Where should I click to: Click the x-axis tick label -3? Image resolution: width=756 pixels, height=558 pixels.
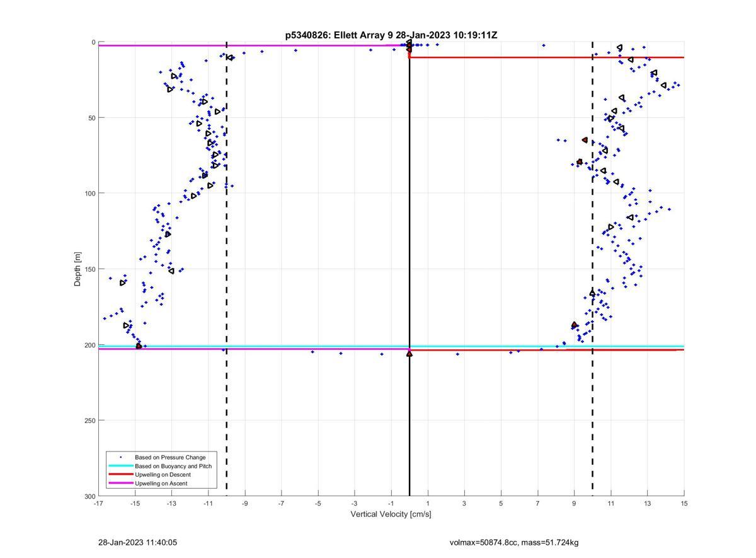coord(355,504)
